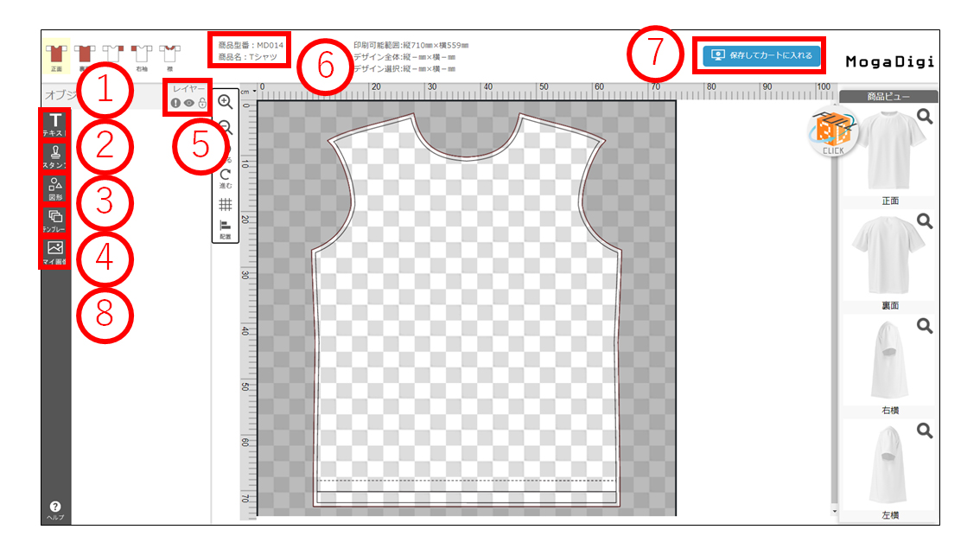Select the 右横 right side view thumbnail

click(x=889, y=359)
